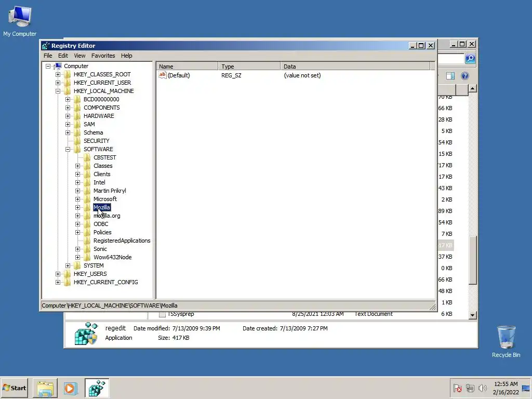Viewport: 532px width, 399px height.
Task: Select the mozilla.org key
Action: (x=107, y=216)
